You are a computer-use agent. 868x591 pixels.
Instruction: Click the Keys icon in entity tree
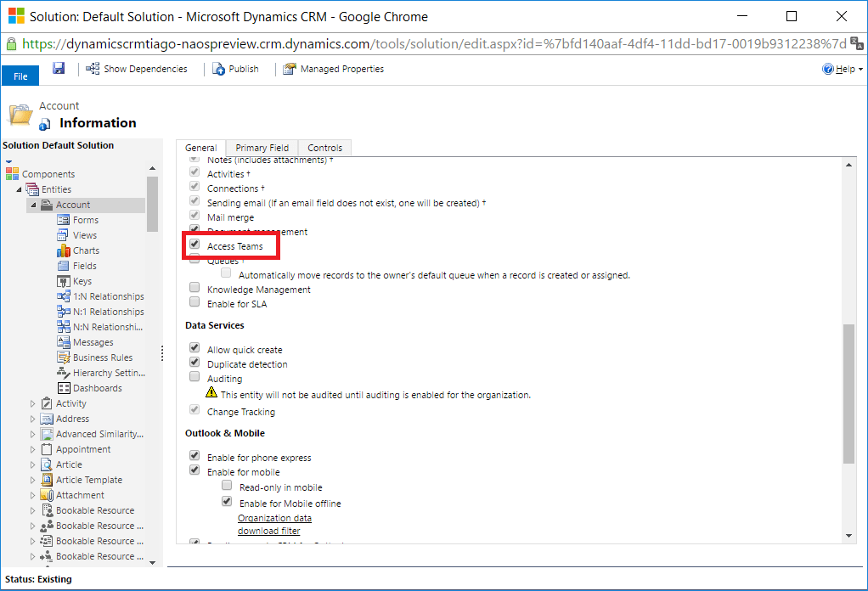(64, 281)
